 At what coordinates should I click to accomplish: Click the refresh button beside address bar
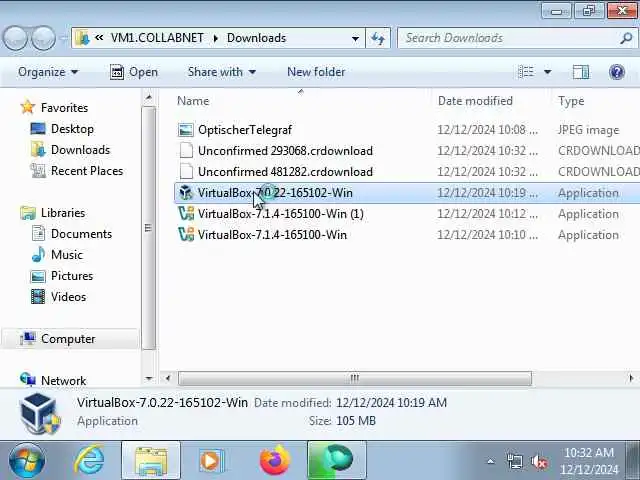click(x=378, y=38)
